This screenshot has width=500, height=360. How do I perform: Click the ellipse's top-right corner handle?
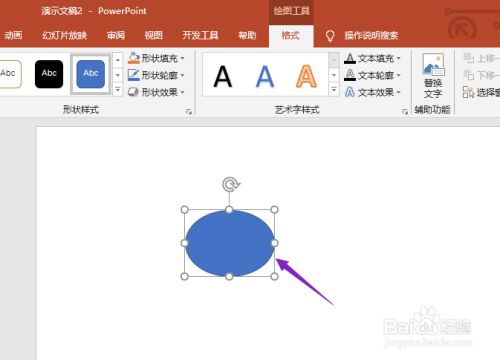pyautogui.click(x=274, y=210)
